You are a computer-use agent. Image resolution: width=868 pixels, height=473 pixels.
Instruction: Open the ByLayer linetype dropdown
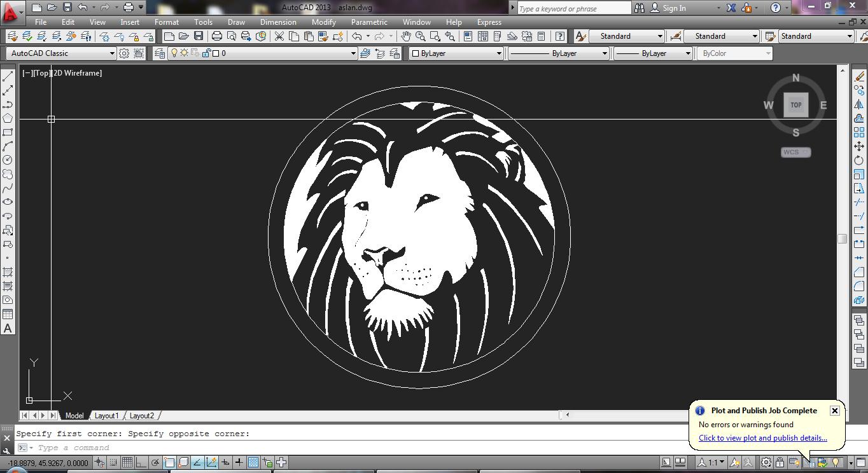click(605, 53)
